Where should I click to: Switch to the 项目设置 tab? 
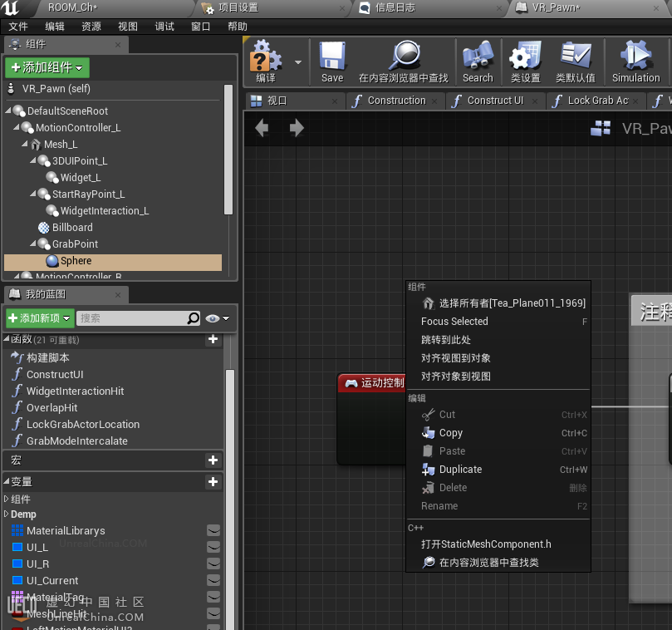tap(238, 7)
